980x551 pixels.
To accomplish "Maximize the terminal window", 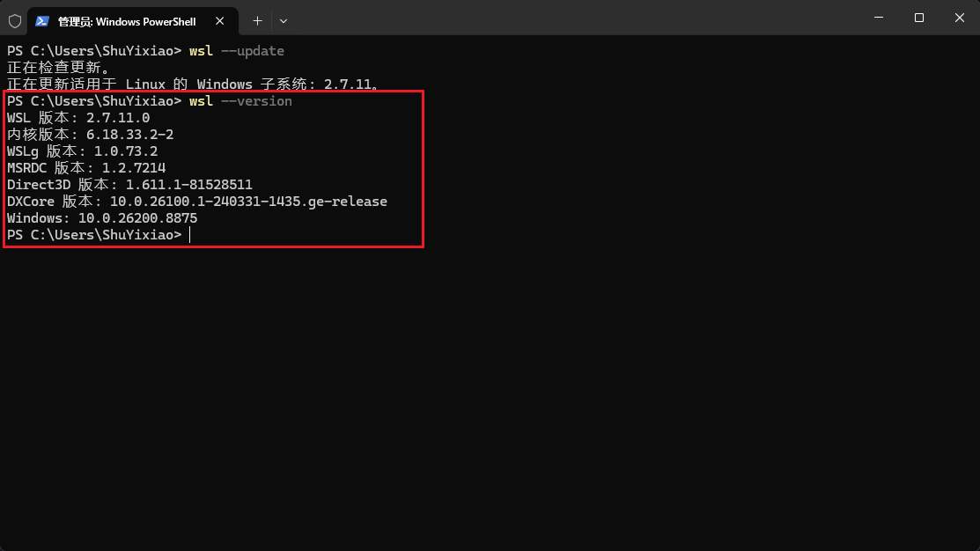I will (x=918, y=18).
